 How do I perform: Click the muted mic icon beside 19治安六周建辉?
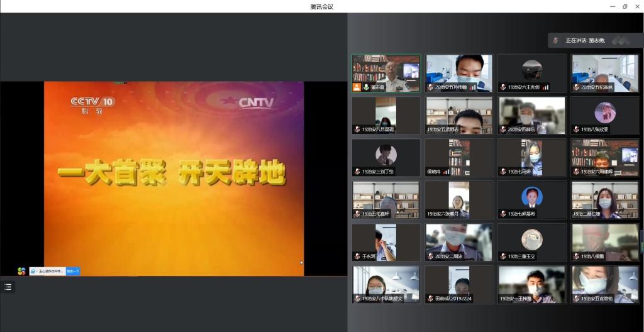pos(576,172)
